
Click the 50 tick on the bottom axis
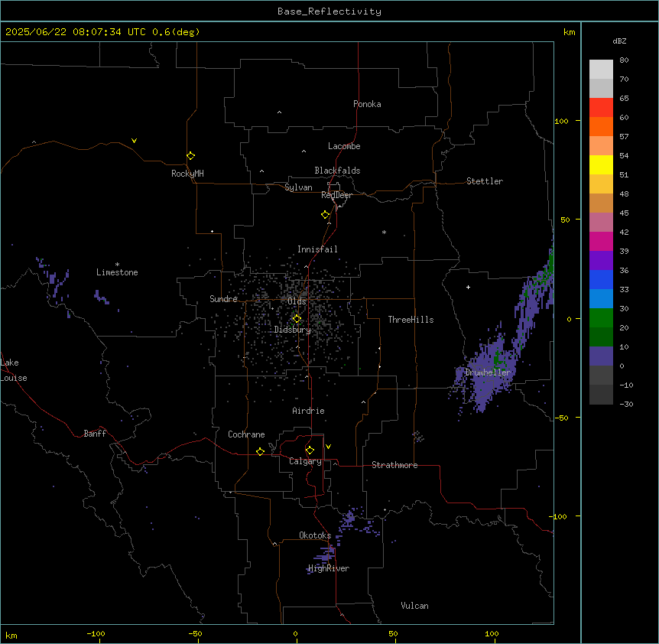click(x=393, y=633)
